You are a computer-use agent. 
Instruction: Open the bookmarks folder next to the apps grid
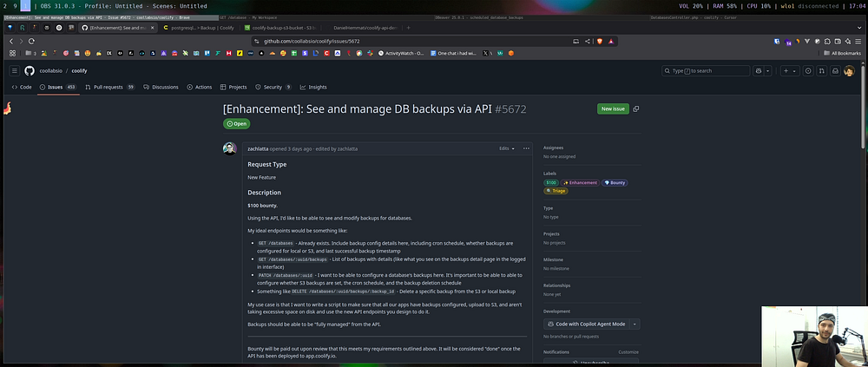30,53
